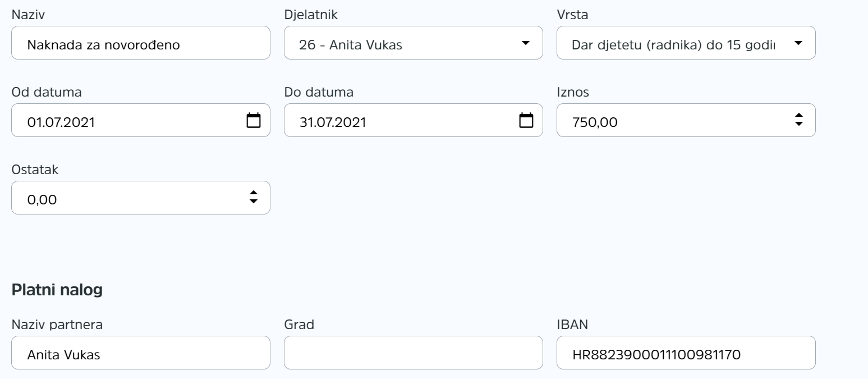Click the Od datuma field 01.07.2021
Image resolution: width=868 pixels, height=379 pixels.
point(141,120)
